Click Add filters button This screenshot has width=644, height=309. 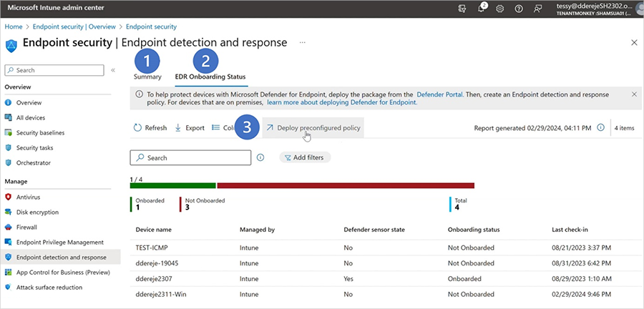305,157
